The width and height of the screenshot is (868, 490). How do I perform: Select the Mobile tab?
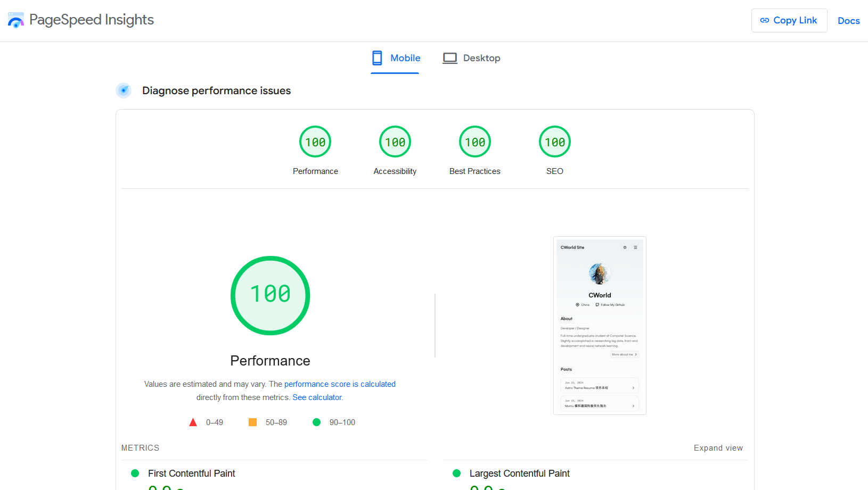(x=395, y=58)
